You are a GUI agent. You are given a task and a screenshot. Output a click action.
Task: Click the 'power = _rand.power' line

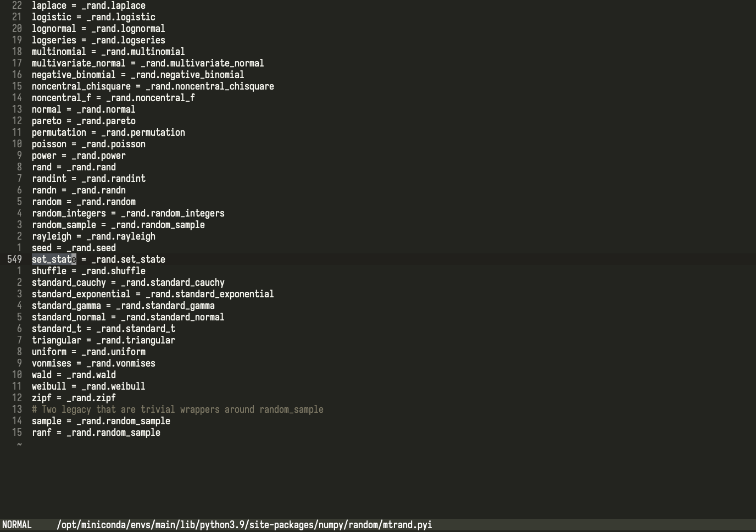point(79,156)
